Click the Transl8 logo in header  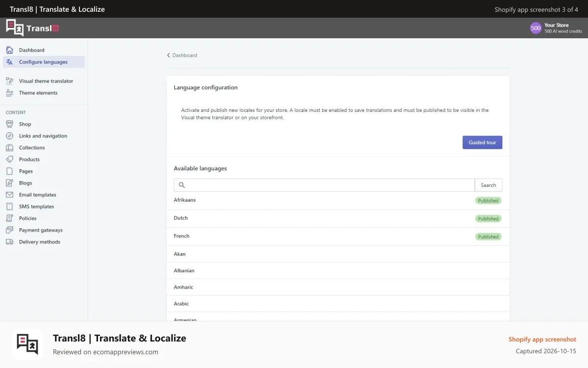(x=32, y=28)
